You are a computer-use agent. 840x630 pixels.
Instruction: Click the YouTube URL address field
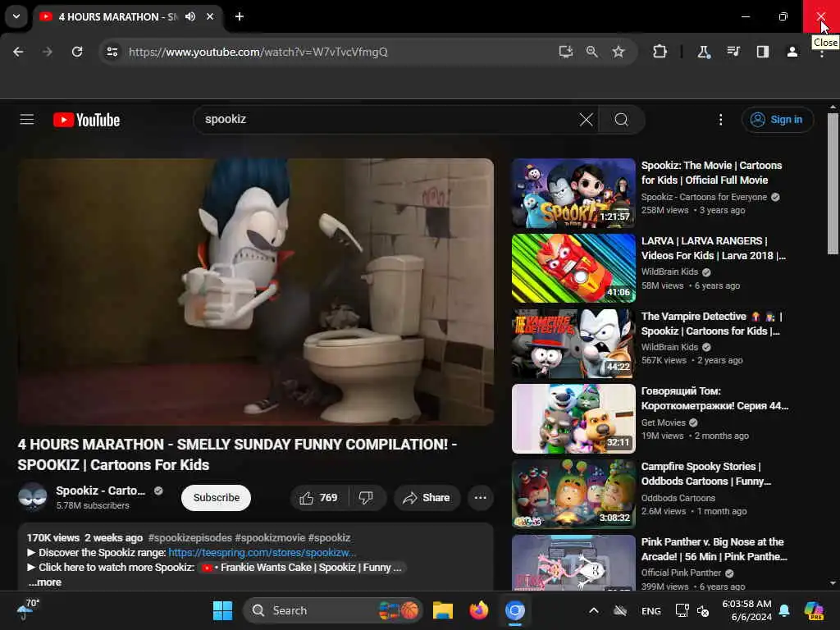pyautogui.click(x=258, y=52)
